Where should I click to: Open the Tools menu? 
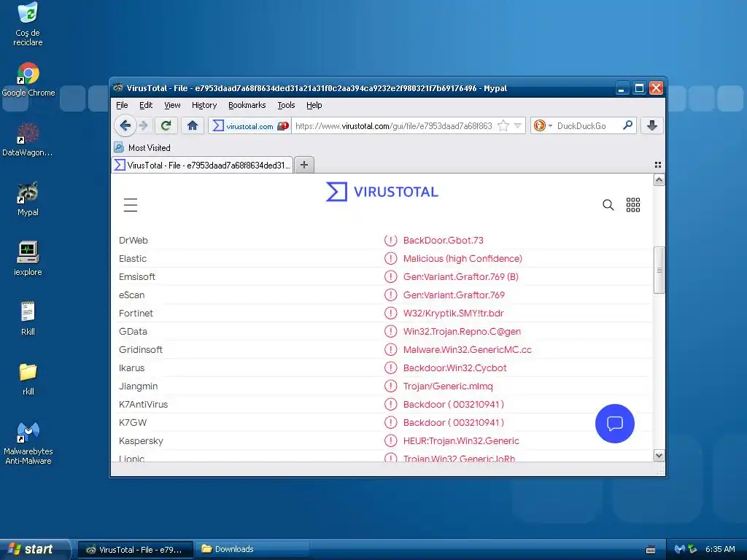286,105
